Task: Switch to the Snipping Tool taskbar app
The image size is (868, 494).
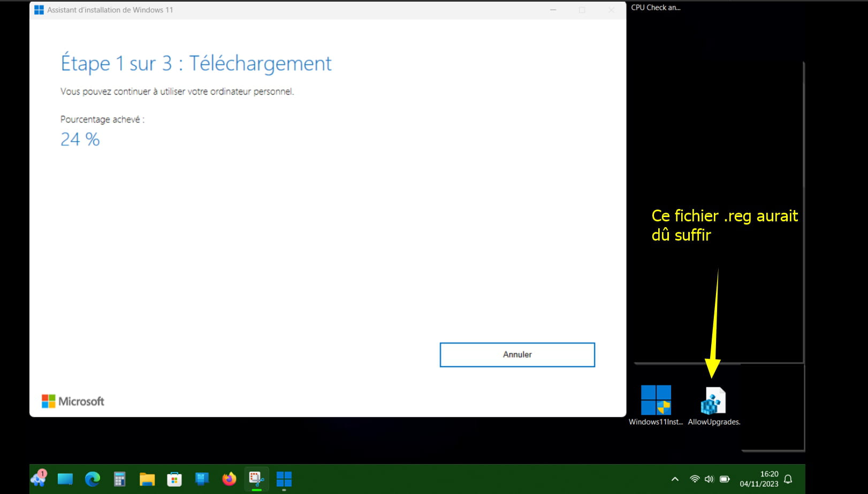Action: [256, 479]
